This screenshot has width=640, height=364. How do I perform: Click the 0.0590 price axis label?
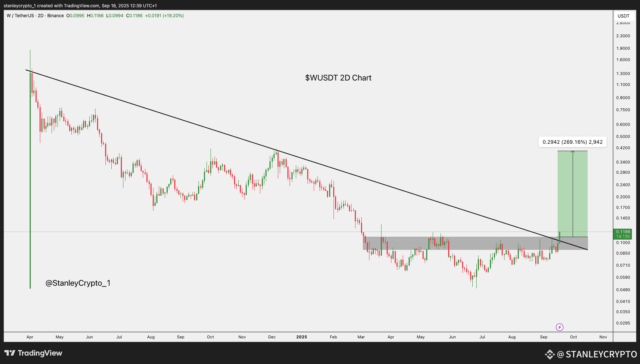coord(623,277)
